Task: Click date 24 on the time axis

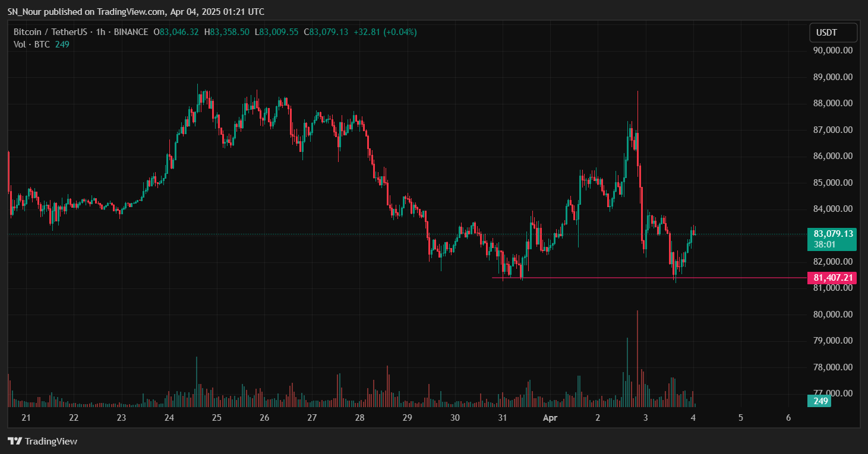Action: [x=169, y=417]
